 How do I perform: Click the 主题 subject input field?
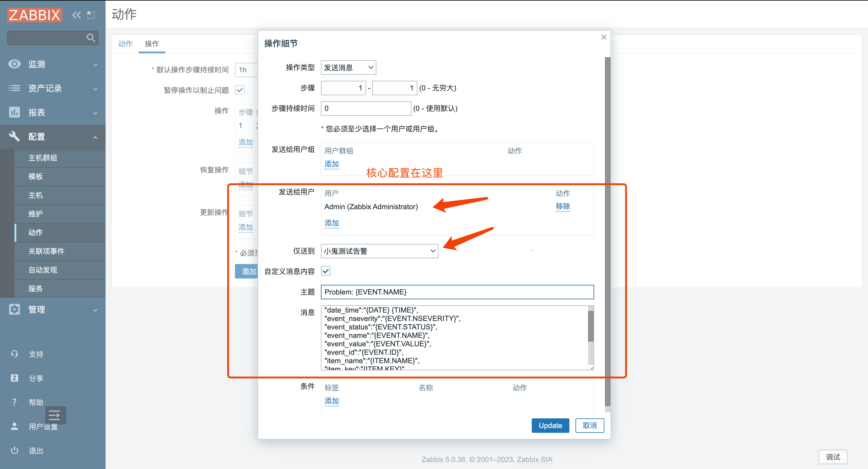coord(457,292)
